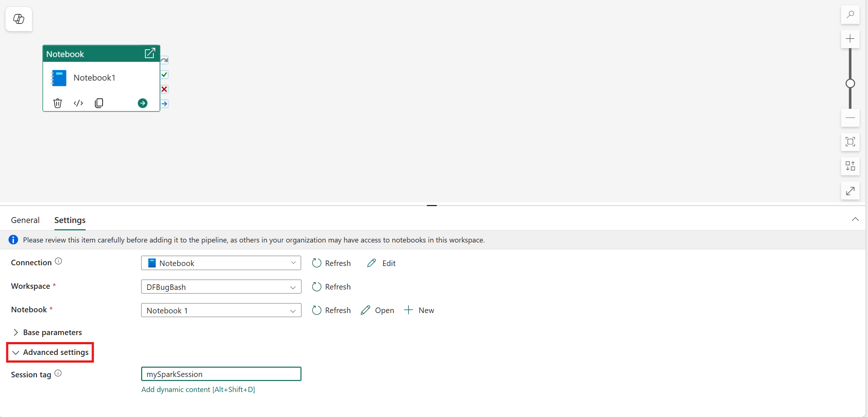Duplicate the Notebook1 activity
Viewport: 868px width, 417px height.
[x=99, y=103]
